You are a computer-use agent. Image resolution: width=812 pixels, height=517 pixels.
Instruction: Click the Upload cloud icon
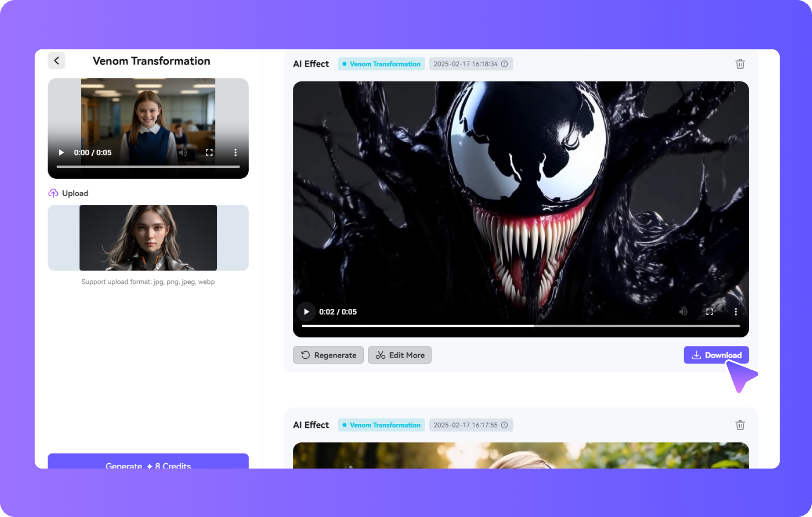(53, 193)
